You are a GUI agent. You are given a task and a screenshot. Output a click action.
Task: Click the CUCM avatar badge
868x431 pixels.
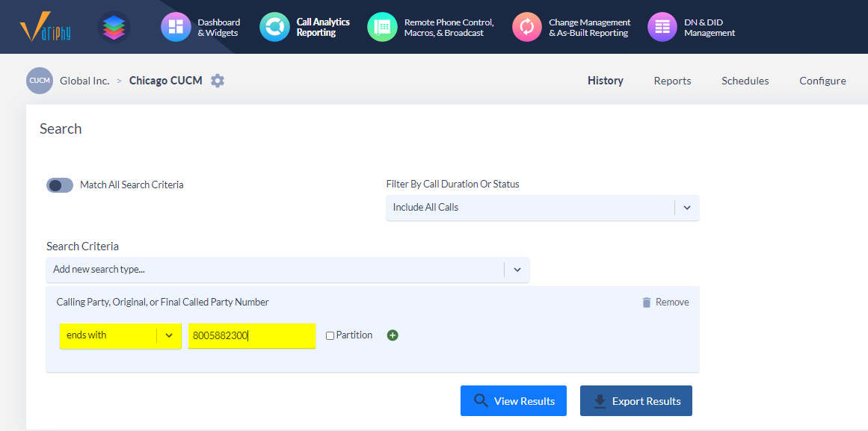[x=40, y=81]
